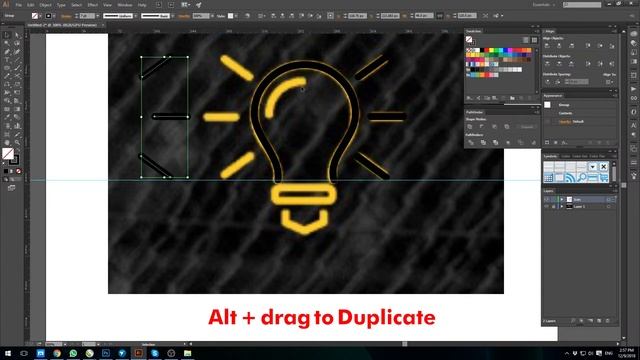Select the Lasso tool
Screen dimensions: 640x360
click(x=17, y=43)
